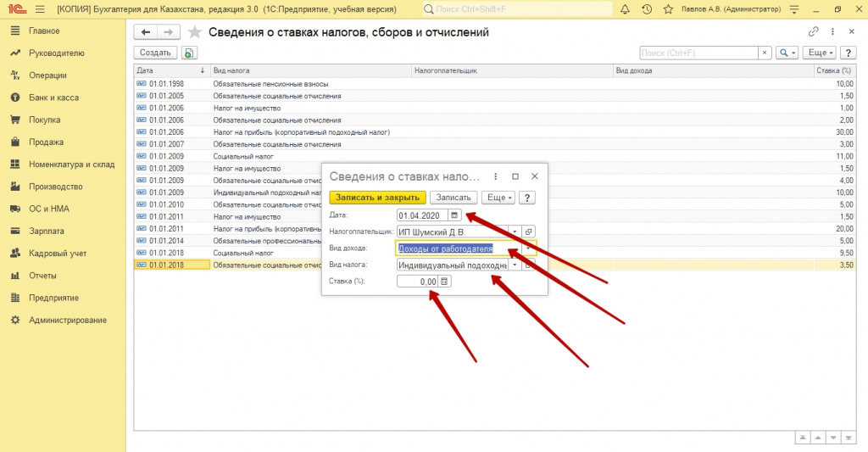The image size is (868, 452).
Task: Expand Еще menu in list toolbar
Action: [x=820, y=53]
